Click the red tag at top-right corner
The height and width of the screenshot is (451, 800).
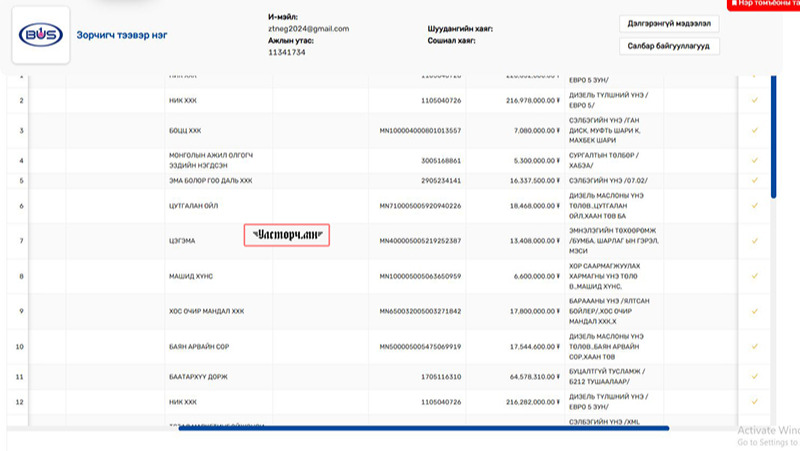(x=763, y=5)
